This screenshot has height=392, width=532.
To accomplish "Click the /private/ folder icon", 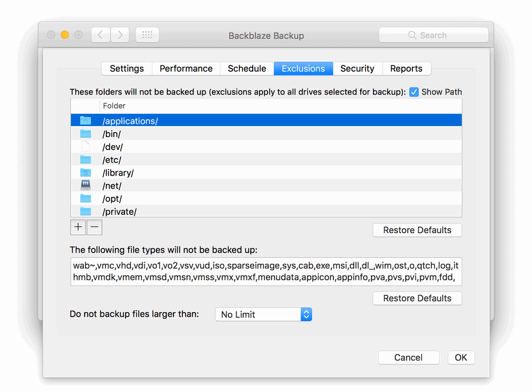I will coord(86,211).
